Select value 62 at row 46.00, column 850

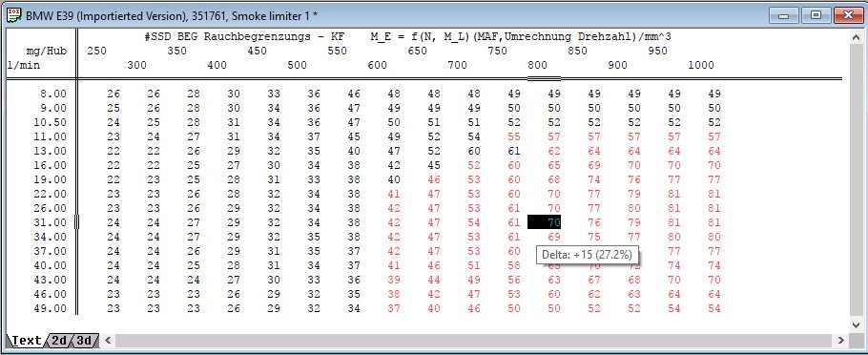[x=594, y=294]
